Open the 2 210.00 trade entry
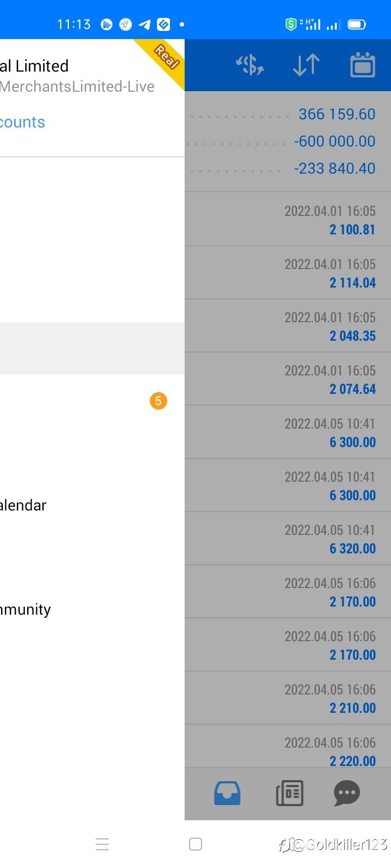 pyautogui.click(x=288, y=698)
